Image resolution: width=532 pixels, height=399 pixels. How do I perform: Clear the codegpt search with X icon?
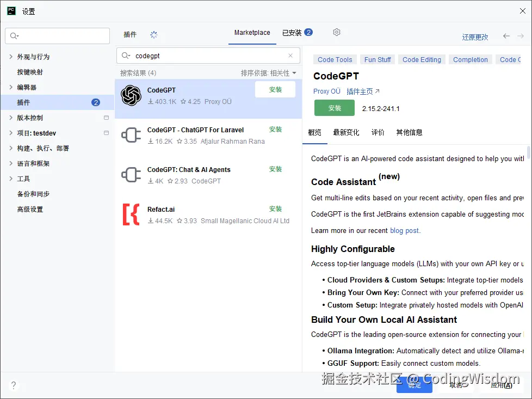coord(290,56)
